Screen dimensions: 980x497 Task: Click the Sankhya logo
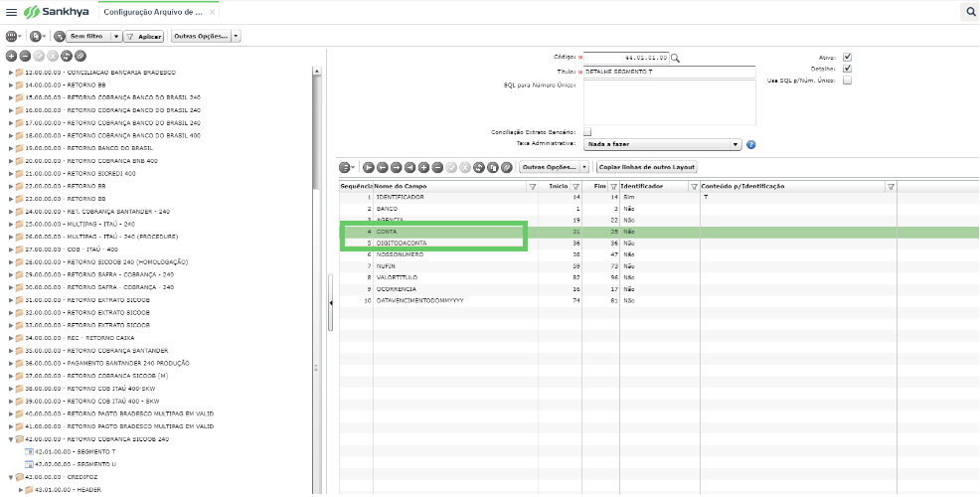point(57,12)
